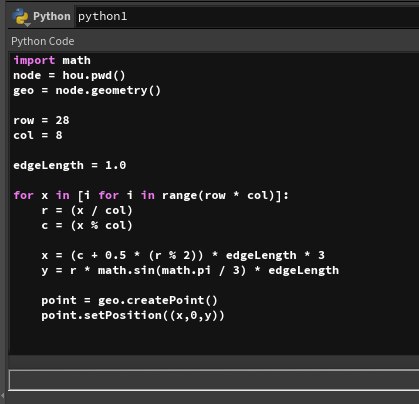419x404 pixels.
Task: Click the for loop line with range(row * col)
Action: [x=151, y=195]
